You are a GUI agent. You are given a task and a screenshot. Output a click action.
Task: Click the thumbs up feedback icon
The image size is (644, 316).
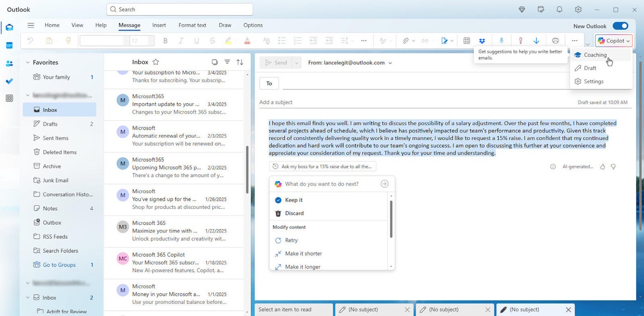pyautogui.click(x=603, y=167)
